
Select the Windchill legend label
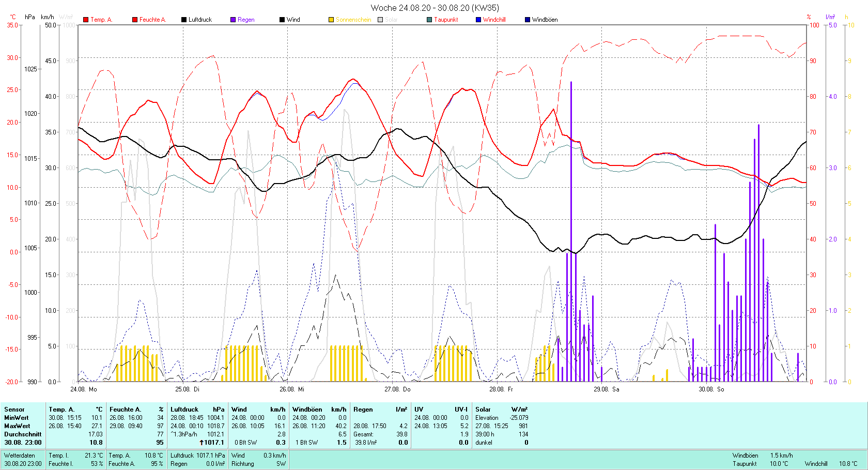click(x=494, y=20)
